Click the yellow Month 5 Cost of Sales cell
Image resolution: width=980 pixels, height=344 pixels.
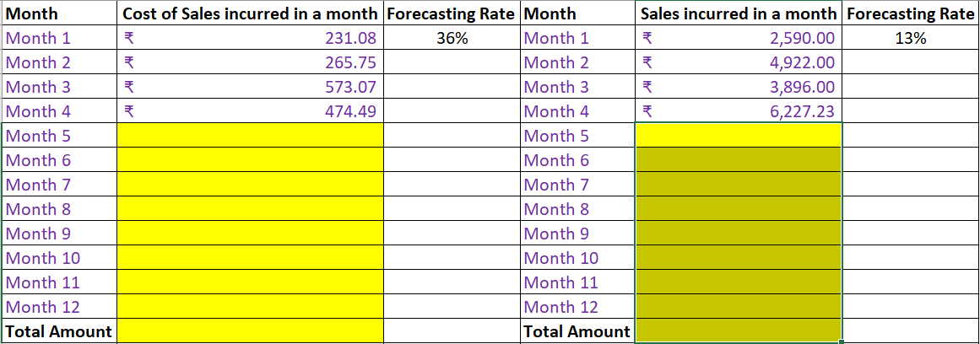pyautogui.click(x=250, y=136)
